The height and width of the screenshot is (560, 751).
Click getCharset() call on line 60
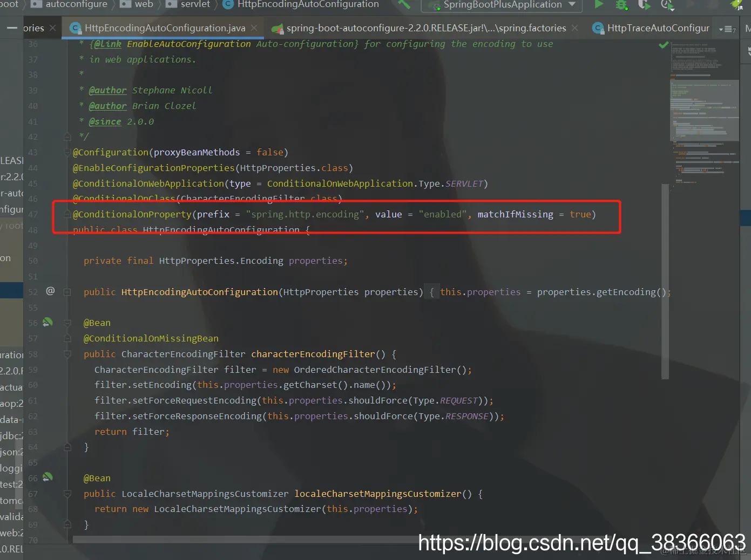pyautogui.click(x=315, y=385)
